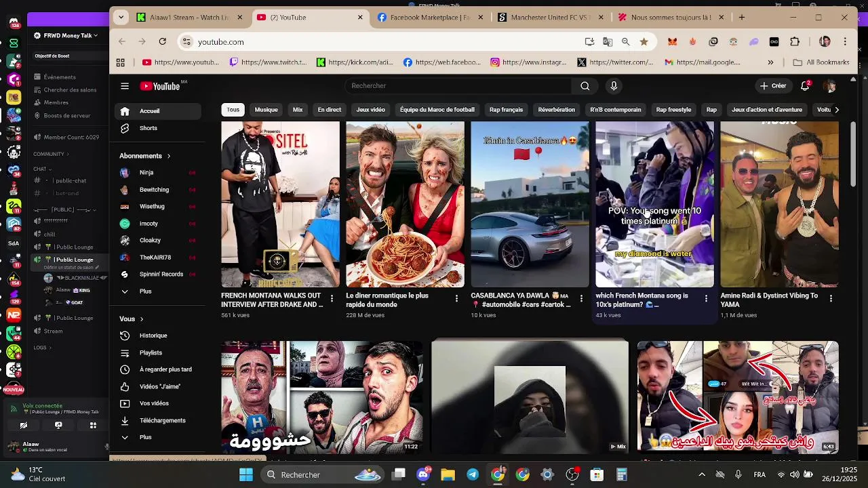Open the YouTube hamburger guide menu
This screenshot has height=488, width=868.
[125, 86]
